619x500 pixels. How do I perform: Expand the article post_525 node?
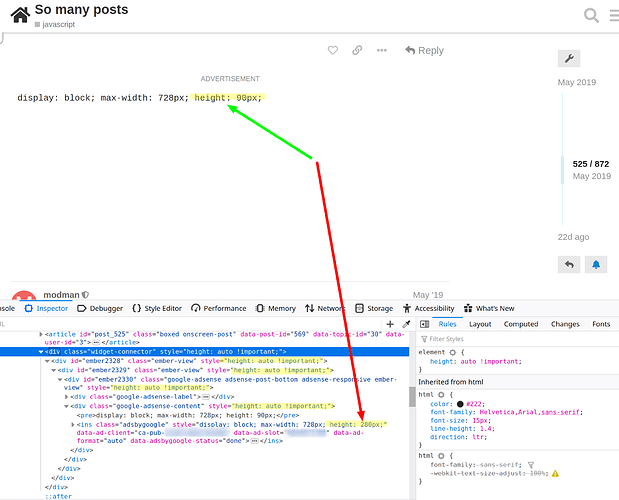[41, 334]
